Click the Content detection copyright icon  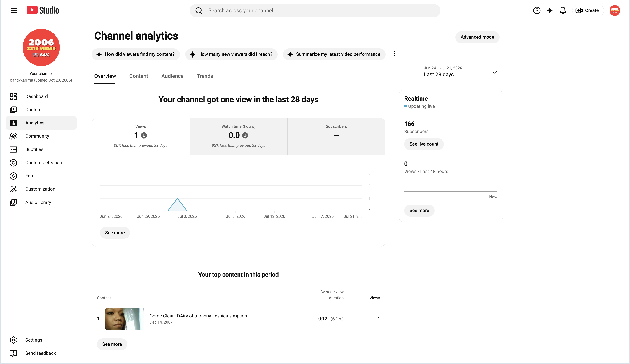pyautogui.click(x=13, y=163)
